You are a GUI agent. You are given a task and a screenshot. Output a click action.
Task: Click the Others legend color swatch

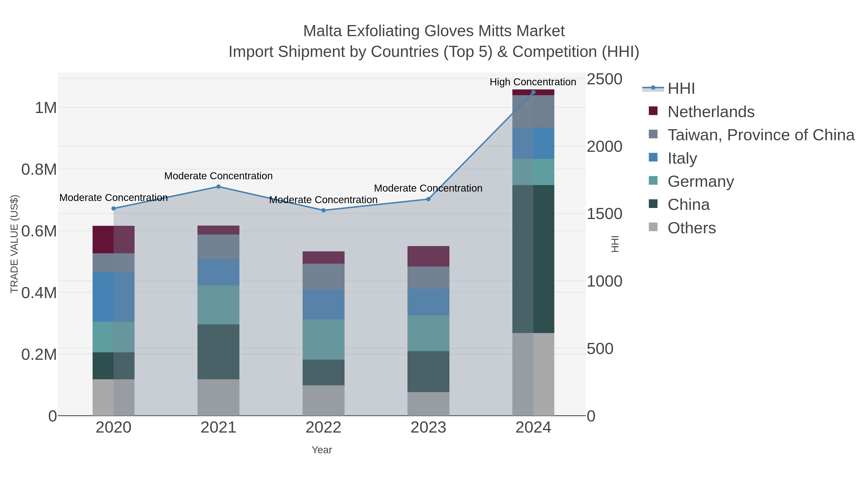point(653,227)
